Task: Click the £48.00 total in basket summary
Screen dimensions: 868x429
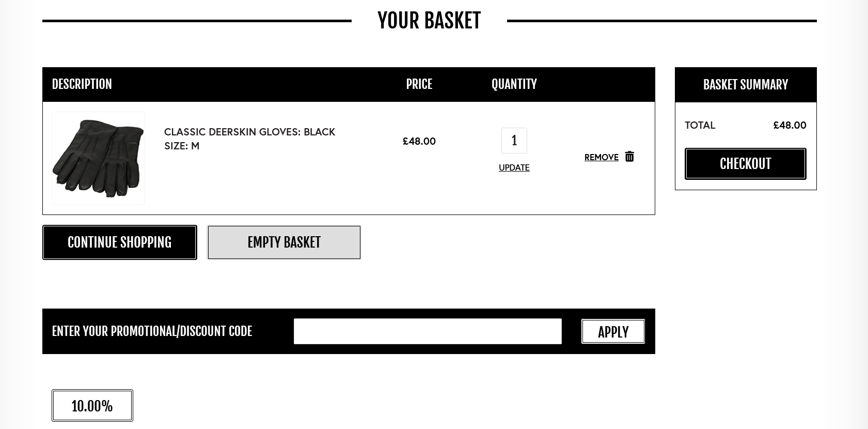Action: point(790,125)
